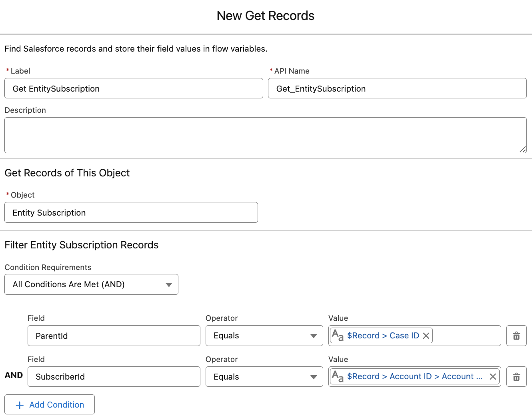Remove the $Record > Case ID value pill

[426, 336]
